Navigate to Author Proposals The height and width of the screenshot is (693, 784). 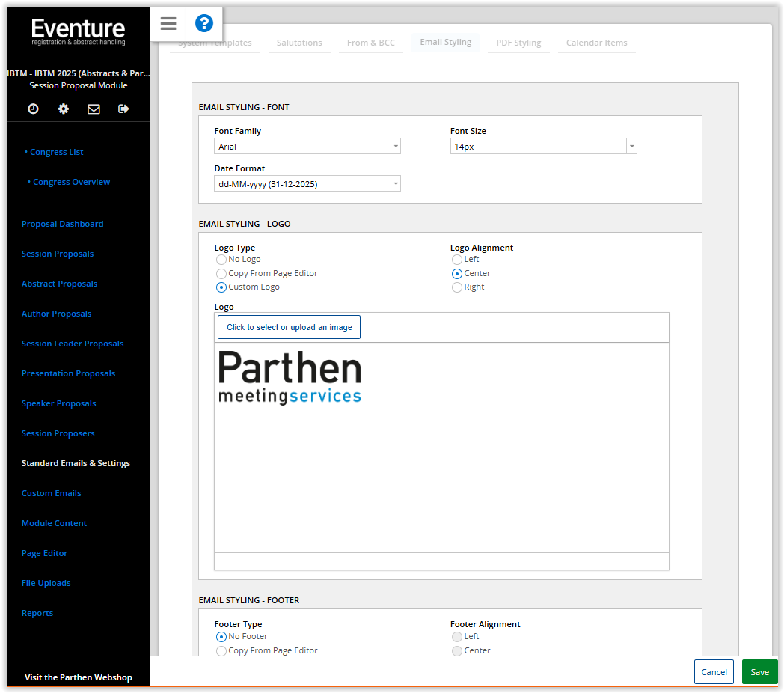[57, 314]
